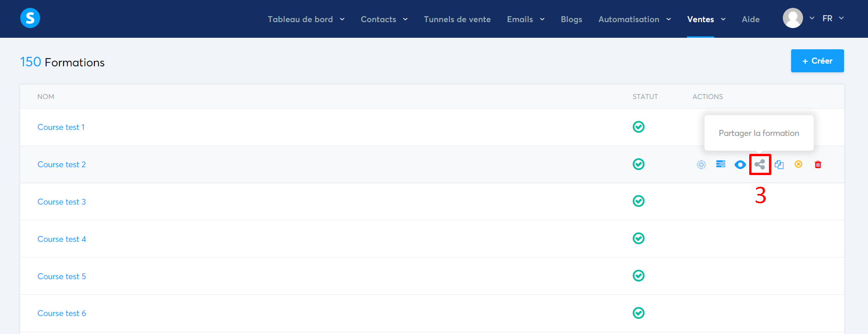The width and height of the screenshot is (868, 334).
Task: Duplicate Course test 2 icon
Action: click(x=779, y=164)
